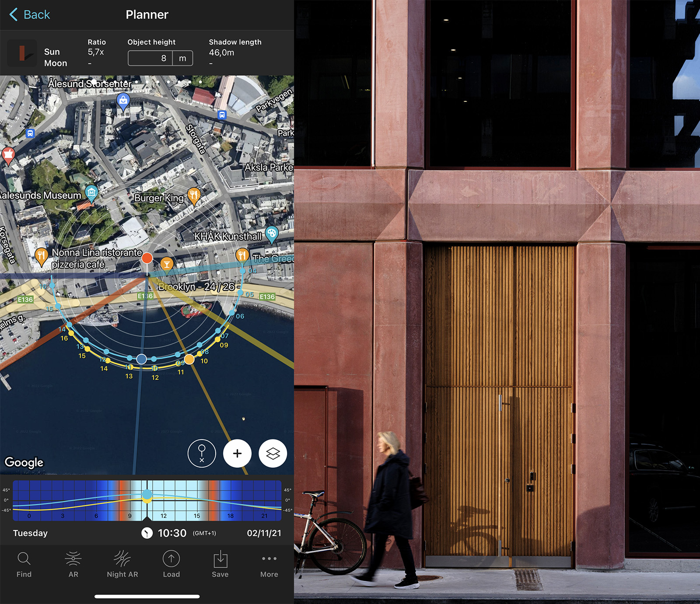Open the date picker via 02/11/21

pos(263,533)
